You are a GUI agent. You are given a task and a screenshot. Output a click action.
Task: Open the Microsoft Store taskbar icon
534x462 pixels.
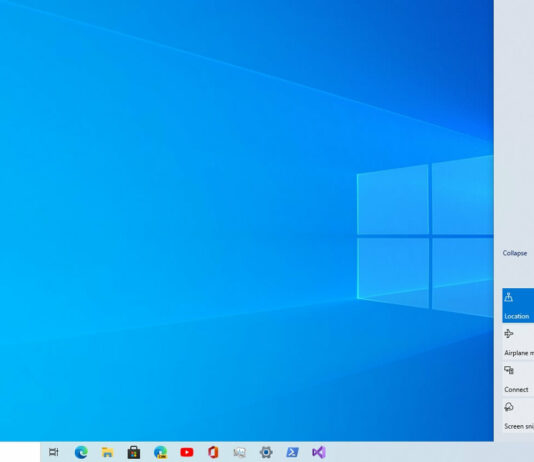[x=134, y=452]
